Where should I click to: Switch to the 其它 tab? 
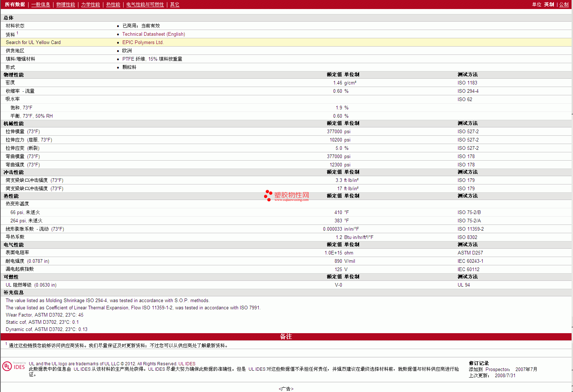click(x=175, y=4)
